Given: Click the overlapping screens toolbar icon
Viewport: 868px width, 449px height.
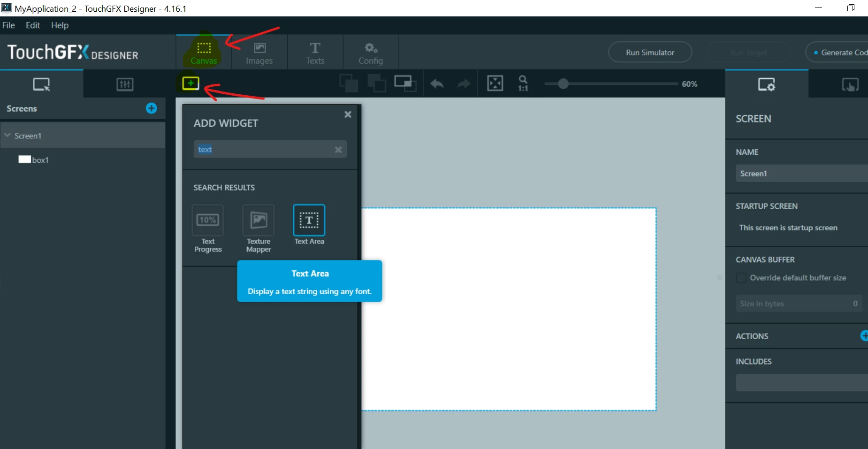Looking at the screenshot, I should tap(405, 84).
